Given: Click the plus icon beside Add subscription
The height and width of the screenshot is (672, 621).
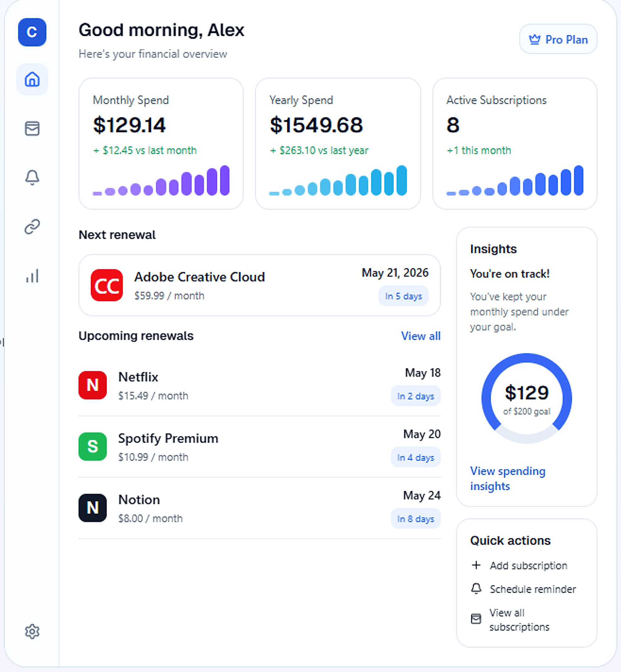Looking at the screenshot, I should (476, 565).
